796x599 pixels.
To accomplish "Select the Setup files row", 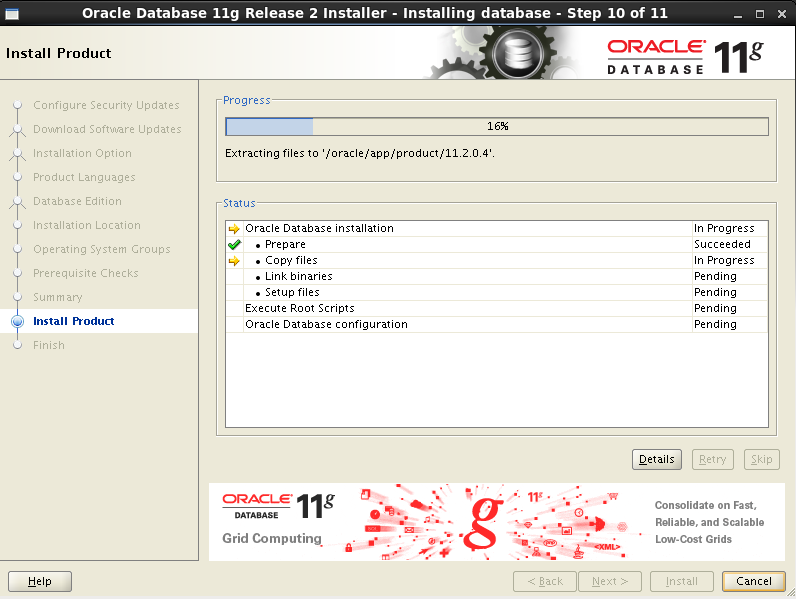I will click(x=497, y=292).
